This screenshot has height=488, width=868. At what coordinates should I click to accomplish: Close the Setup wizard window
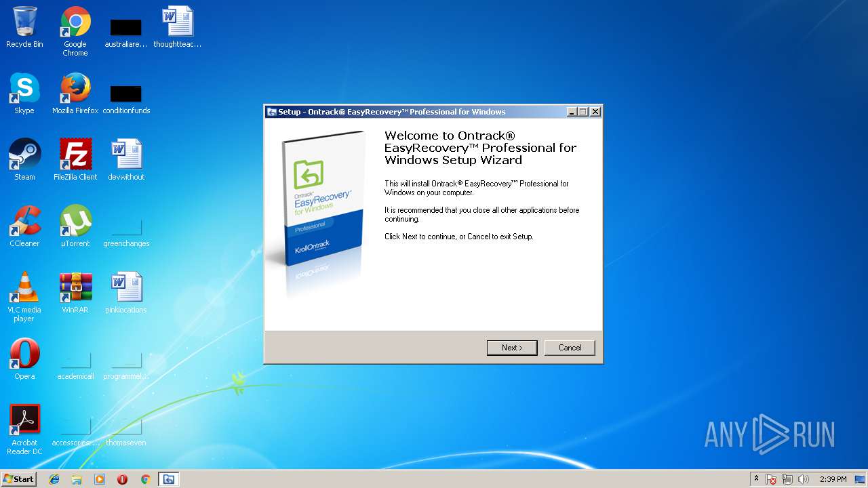click(595, 112)
